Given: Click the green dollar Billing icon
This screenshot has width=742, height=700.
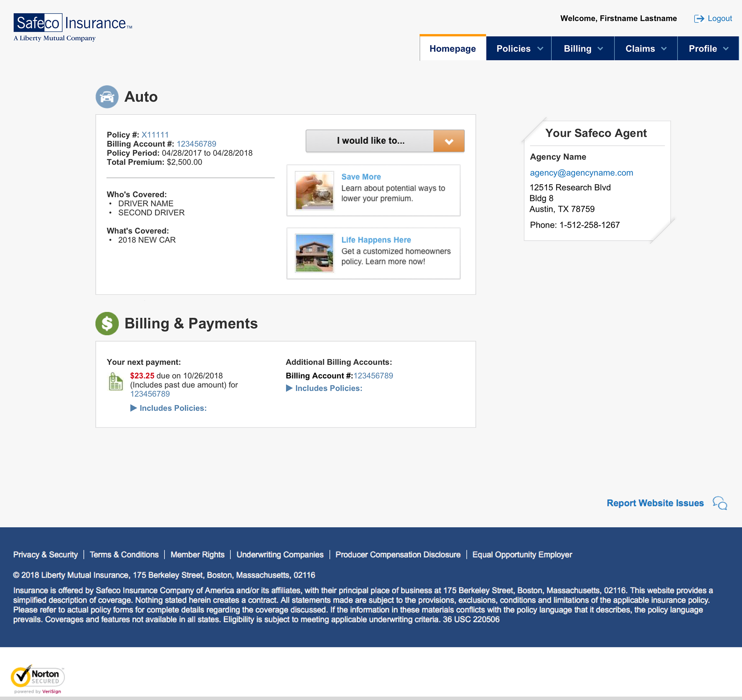Looking at the screenshot, I should tap(107, 324).
